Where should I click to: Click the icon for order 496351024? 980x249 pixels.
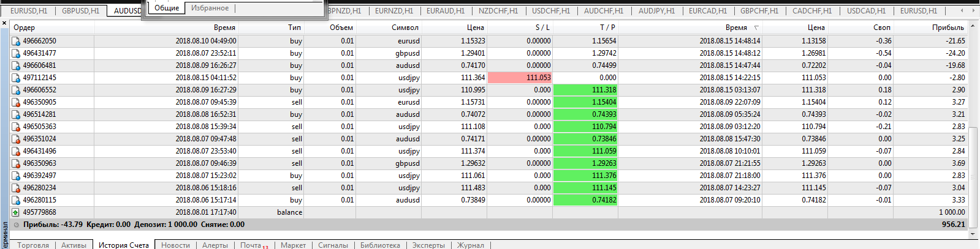pos(16,139)
